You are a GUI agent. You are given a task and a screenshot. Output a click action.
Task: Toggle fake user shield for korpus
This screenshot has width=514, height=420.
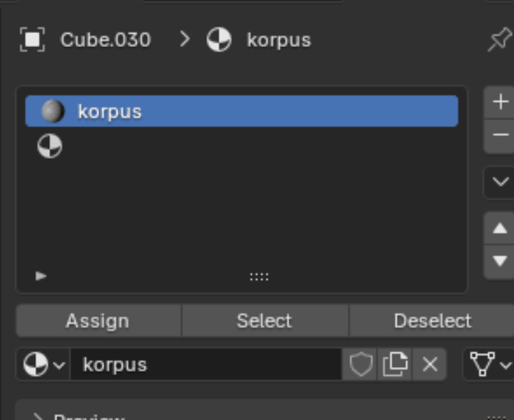pos(361,364)
